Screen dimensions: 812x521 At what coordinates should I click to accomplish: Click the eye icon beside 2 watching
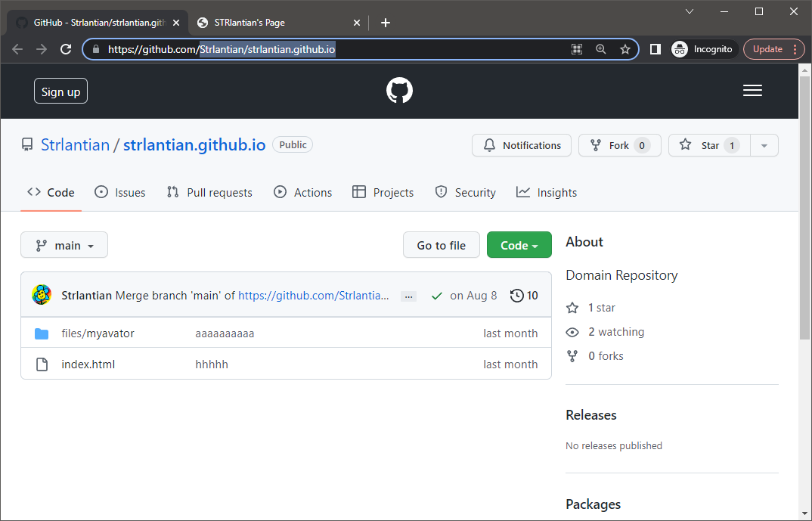[572, 332]
